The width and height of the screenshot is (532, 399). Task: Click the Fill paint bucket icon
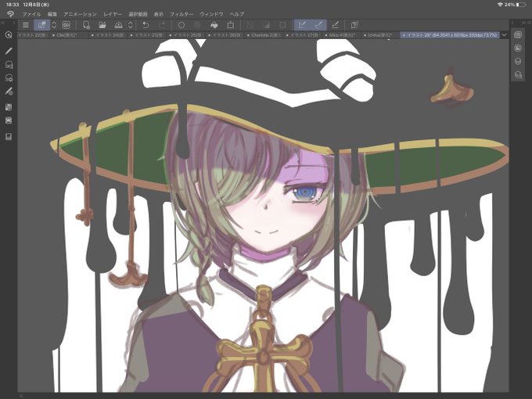214,25
